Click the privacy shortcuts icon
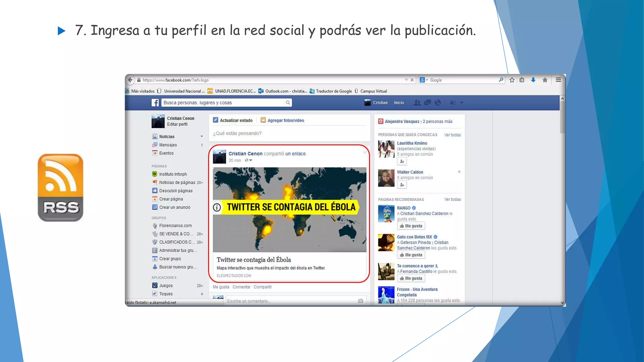644x362 pixels. click(x=453, y=103)
